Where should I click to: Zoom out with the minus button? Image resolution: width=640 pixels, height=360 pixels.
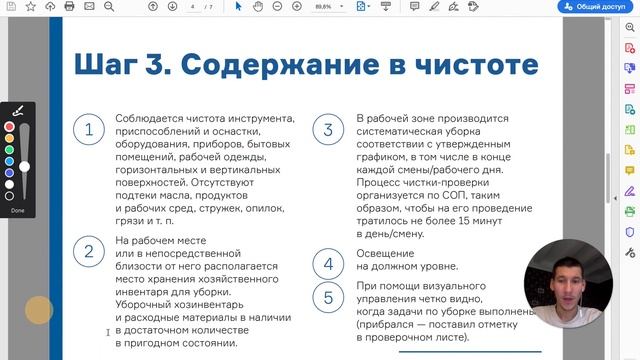278,6
